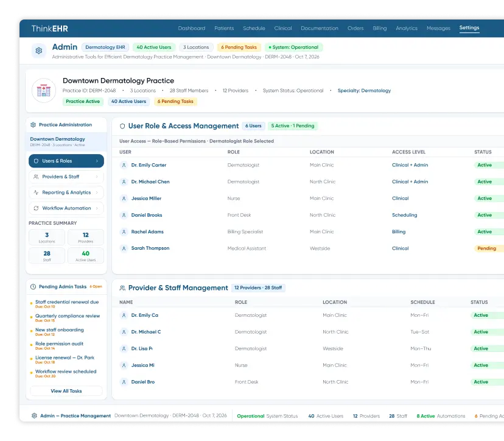Open Workflow review scheduled task
Viewport: 504px width, 441px height.
(x=66, y=373)
